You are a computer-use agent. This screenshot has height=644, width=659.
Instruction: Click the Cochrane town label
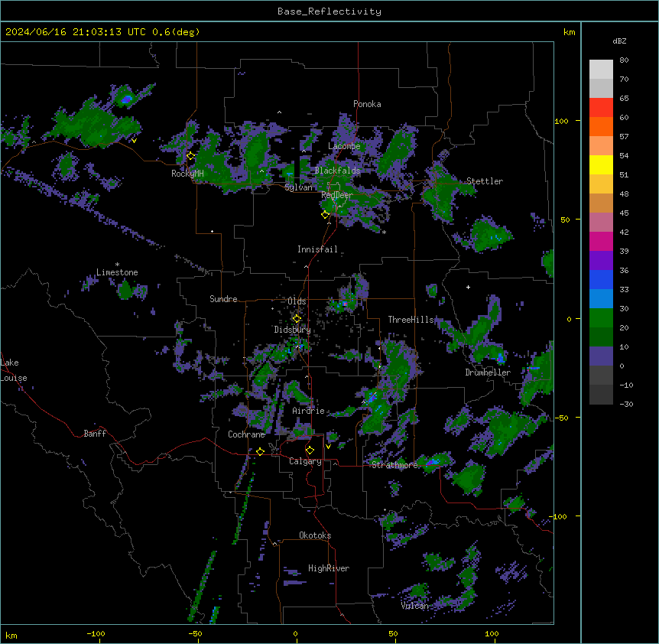[246, 434]
